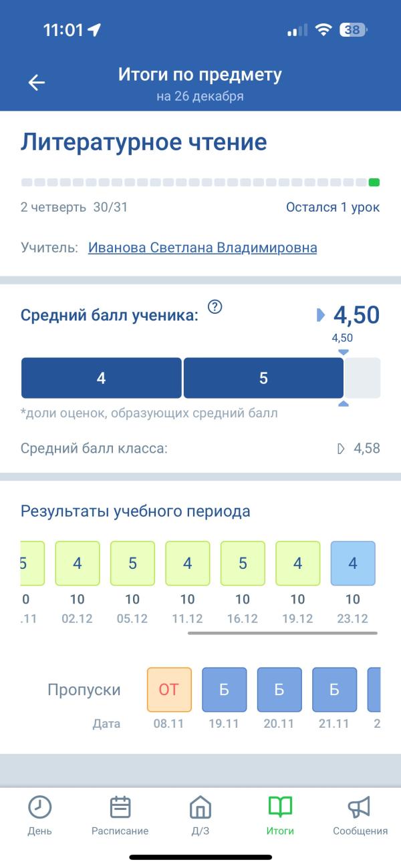Image resolution: width=401 pixels, height=868 pixels.
Task: Tap the outlined arrow beside 4,58
Action: 342,449
